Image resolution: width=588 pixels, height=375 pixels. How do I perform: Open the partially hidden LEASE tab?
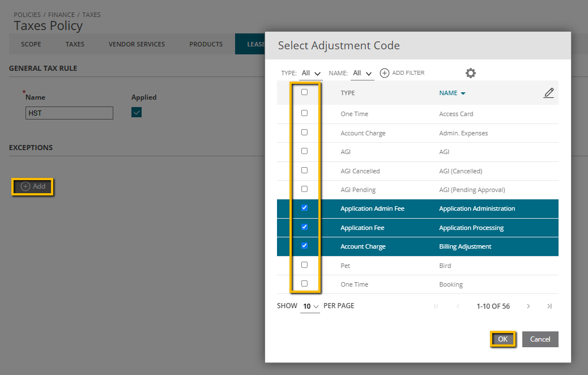pyautogui.click(x=250, y=44)
